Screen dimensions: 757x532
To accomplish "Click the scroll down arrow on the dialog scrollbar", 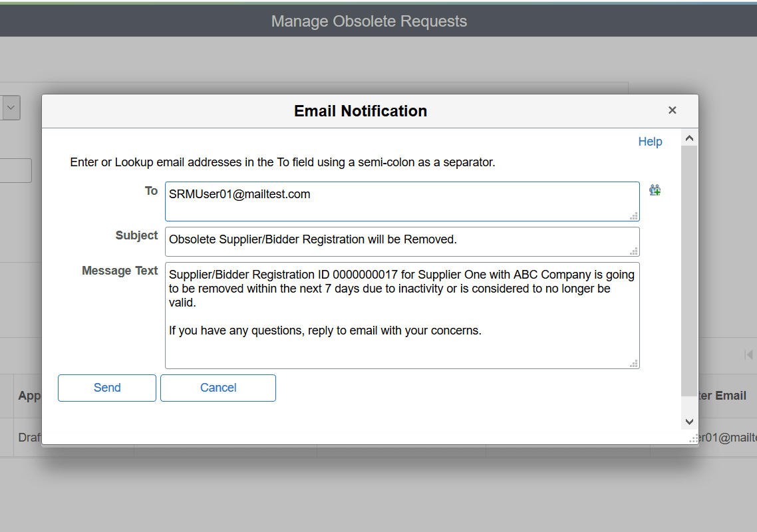I will coord(689,421).
